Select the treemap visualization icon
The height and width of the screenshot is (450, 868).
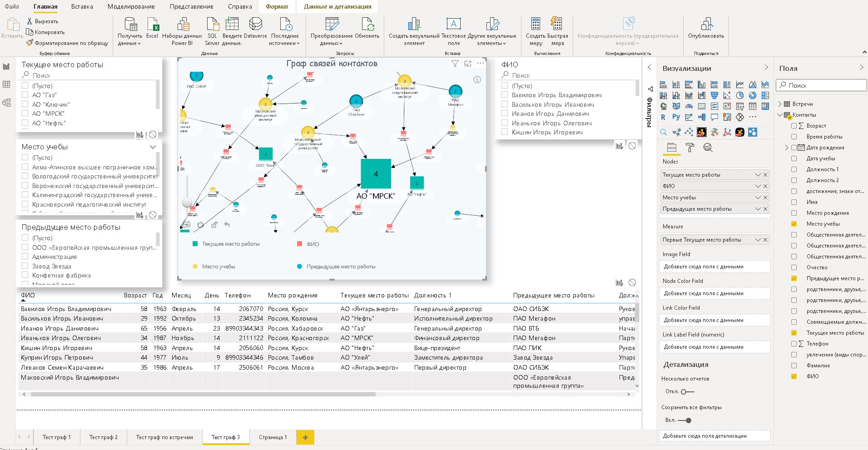pyautogui.click(x=765, y=95)
